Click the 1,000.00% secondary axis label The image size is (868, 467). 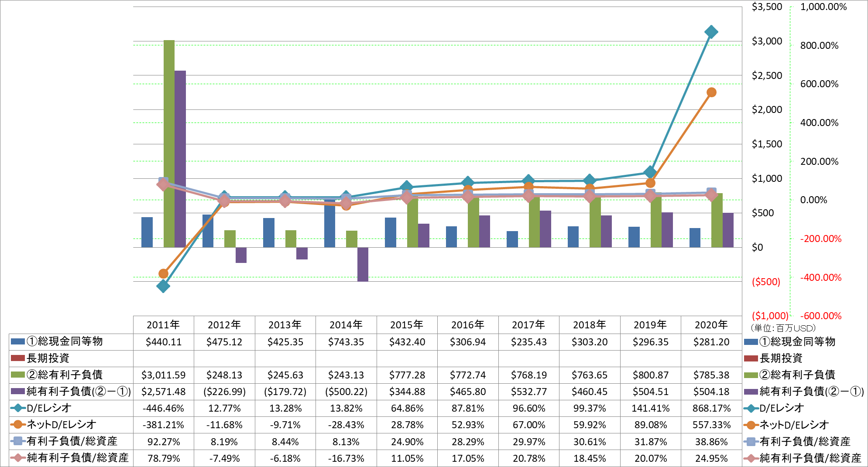click(x=823, y=7)
